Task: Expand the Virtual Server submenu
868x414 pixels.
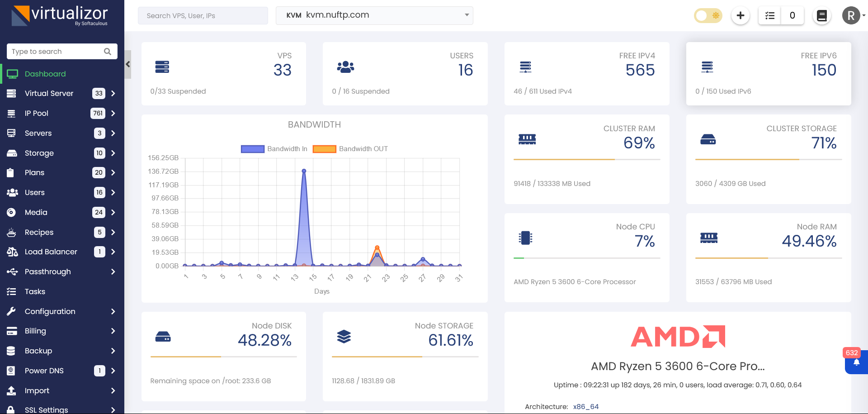Action: (x=113, y=94)
